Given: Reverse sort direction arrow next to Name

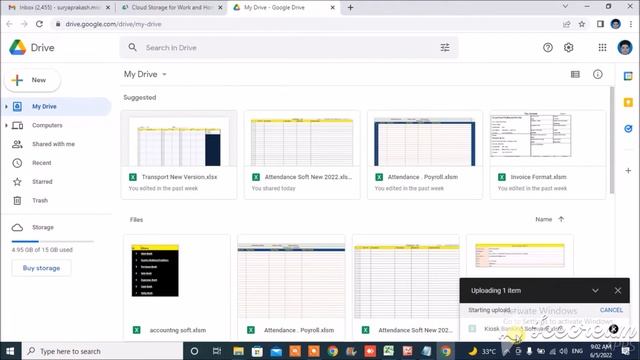Looking at the screenshot, I should 561,219.
